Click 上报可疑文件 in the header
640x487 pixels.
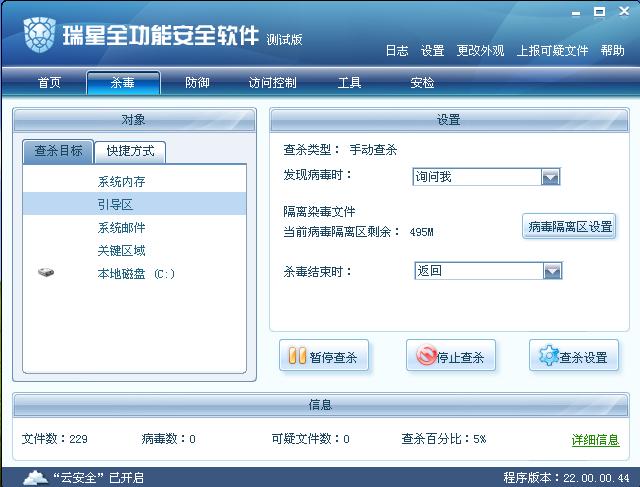[x=552, y=51]
